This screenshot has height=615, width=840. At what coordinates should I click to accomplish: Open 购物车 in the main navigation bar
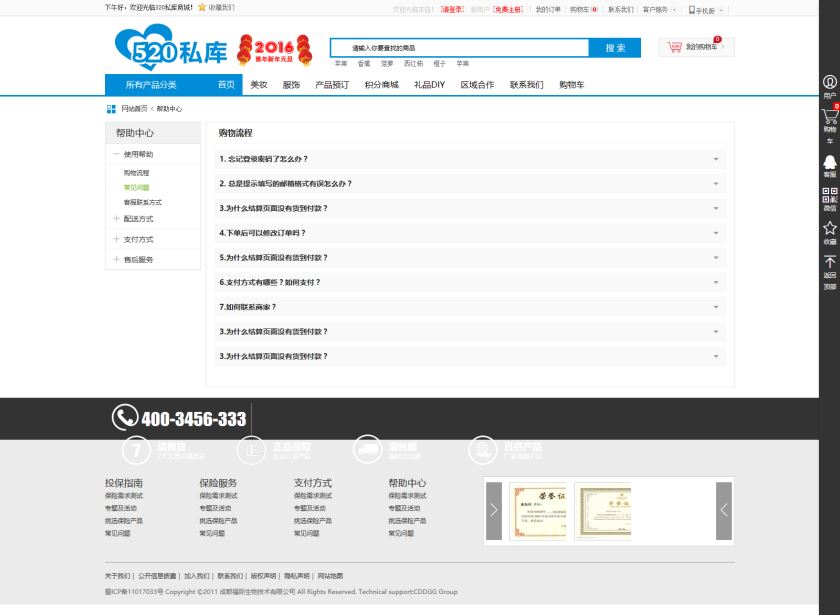[572, 85]
